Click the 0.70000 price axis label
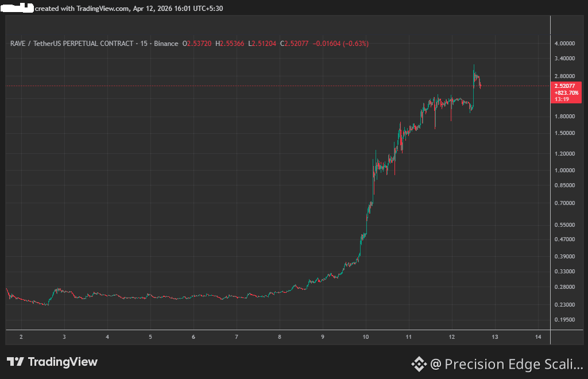588x379 pixels. click(x=565, y=203)
